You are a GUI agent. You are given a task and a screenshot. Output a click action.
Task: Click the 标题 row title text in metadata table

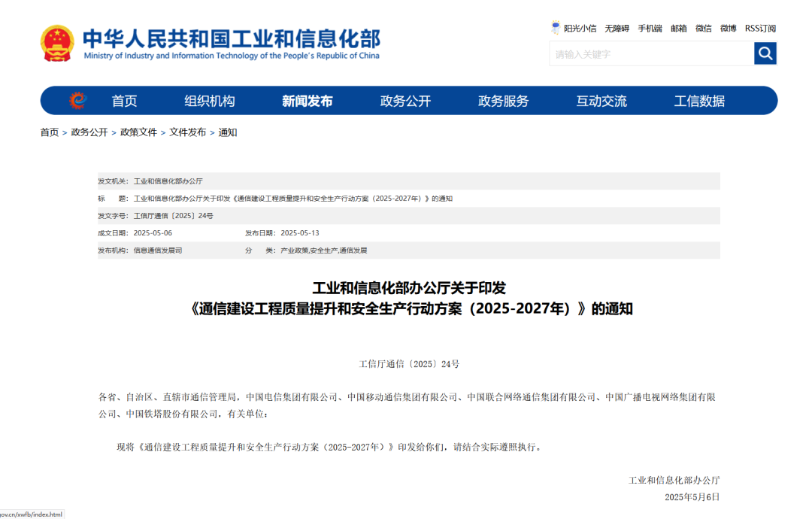(x=293, y=199)
